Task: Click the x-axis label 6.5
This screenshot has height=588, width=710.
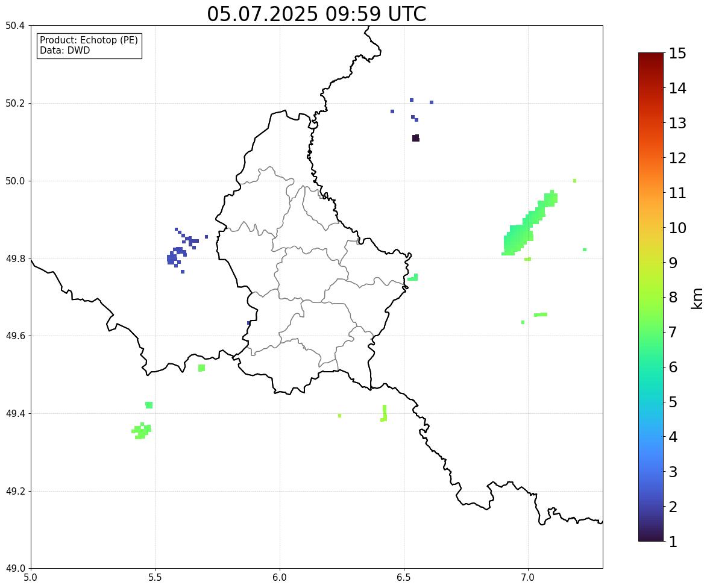Action: (x=404, y=578)
